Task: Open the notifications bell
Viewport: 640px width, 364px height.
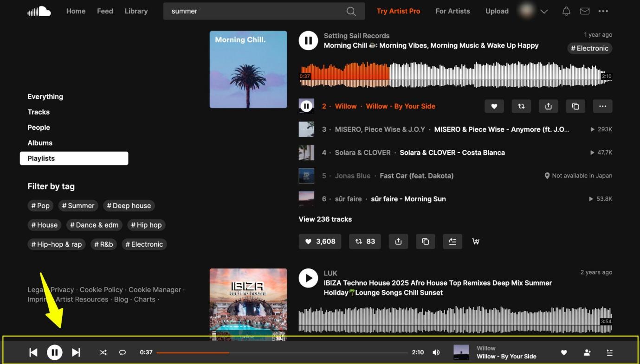Action: click(566, 11)
